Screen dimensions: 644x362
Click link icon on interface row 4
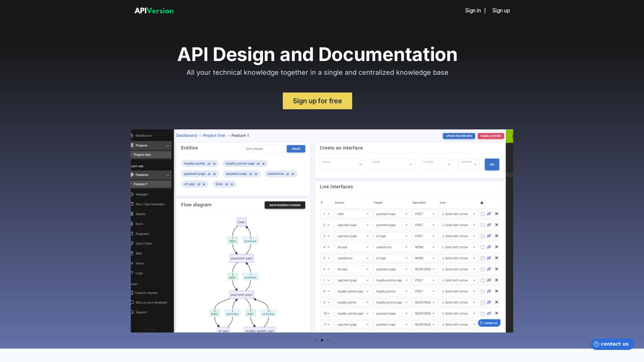pyautogui.click(x=489, y=247)
